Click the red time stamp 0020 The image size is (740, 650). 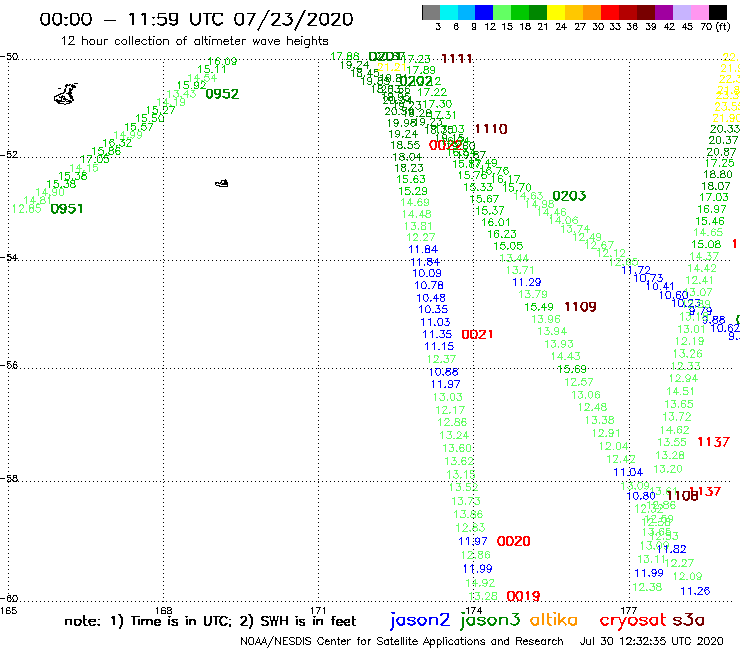[x=513, y=541]
